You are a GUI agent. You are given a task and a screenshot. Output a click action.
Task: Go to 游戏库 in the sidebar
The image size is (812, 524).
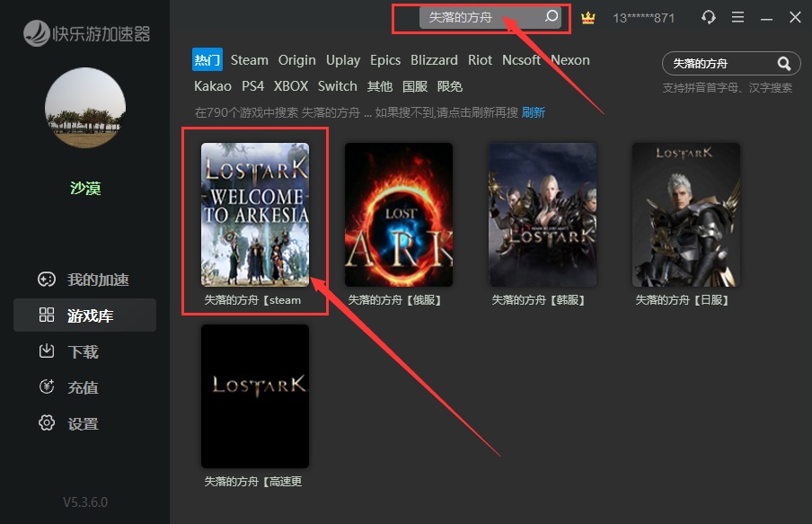coord(85,315)
